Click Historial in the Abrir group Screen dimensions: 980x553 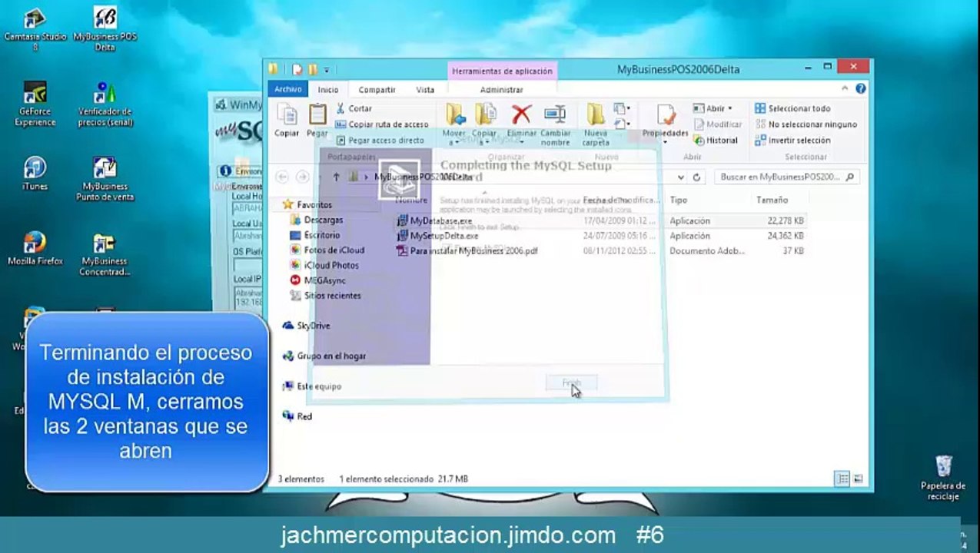716,141
